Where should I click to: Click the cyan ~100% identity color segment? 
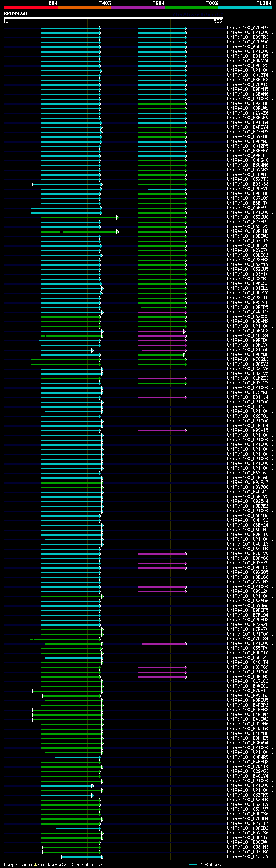[x=245, y=8]
